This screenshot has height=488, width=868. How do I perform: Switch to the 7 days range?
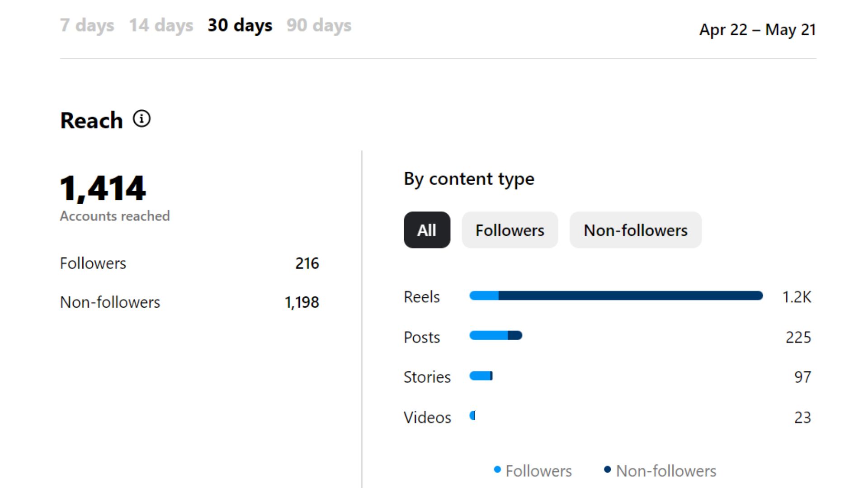87,25
